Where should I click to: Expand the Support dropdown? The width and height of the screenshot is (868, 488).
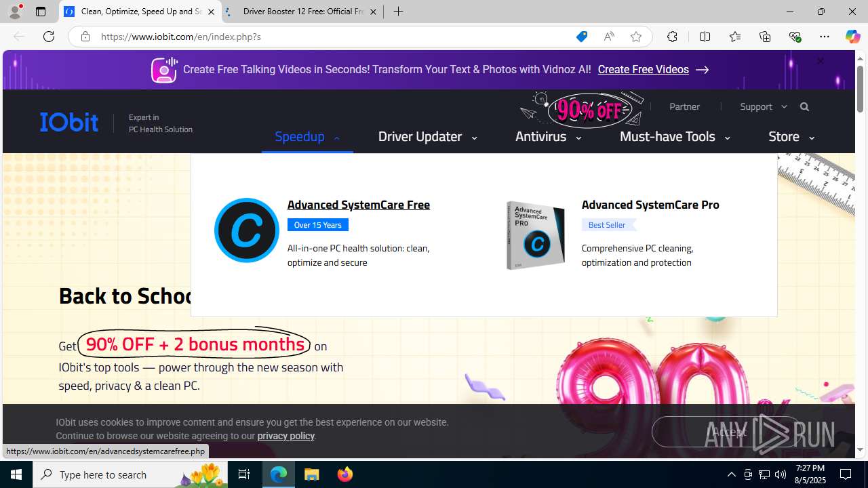pos(764,106)
